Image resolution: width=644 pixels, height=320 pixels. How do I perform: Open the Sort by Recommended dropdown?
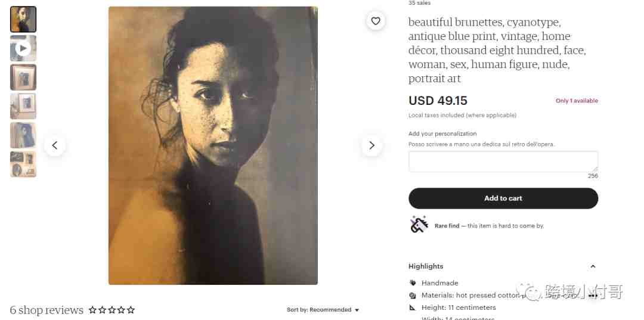pos(323,310)
